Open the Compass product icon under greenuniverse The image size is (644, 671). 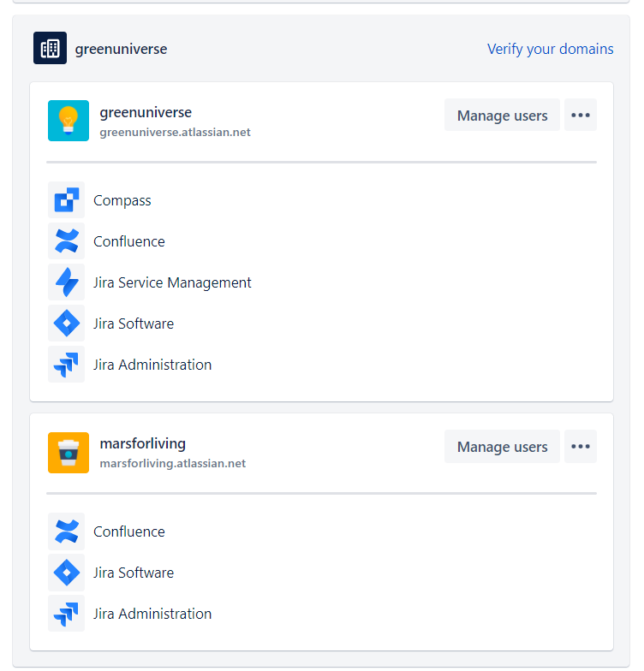point(67,200)
